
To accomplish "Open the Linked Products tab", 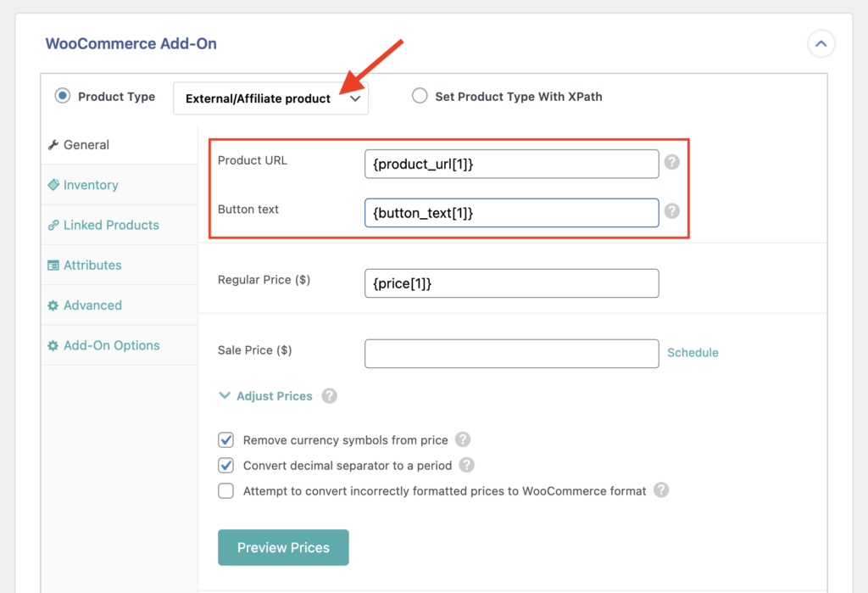I will [x=110, y=224].
